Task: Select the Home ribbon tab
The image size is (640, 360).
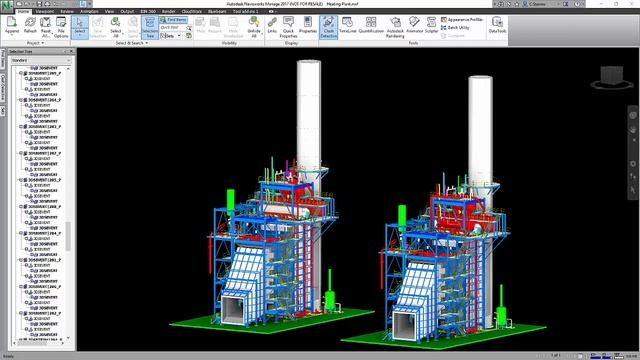Action: (x=23, y=11)
